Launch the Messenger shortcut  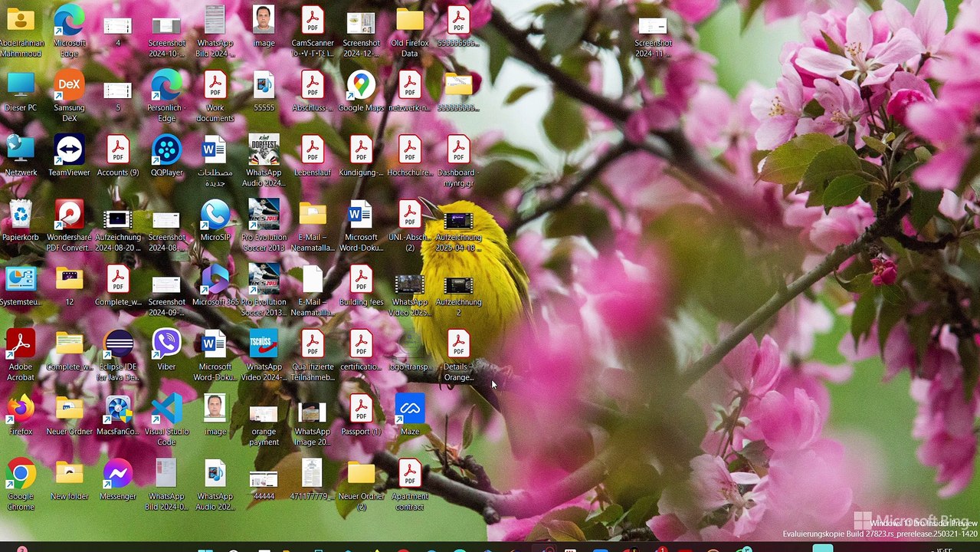(118, 479)
